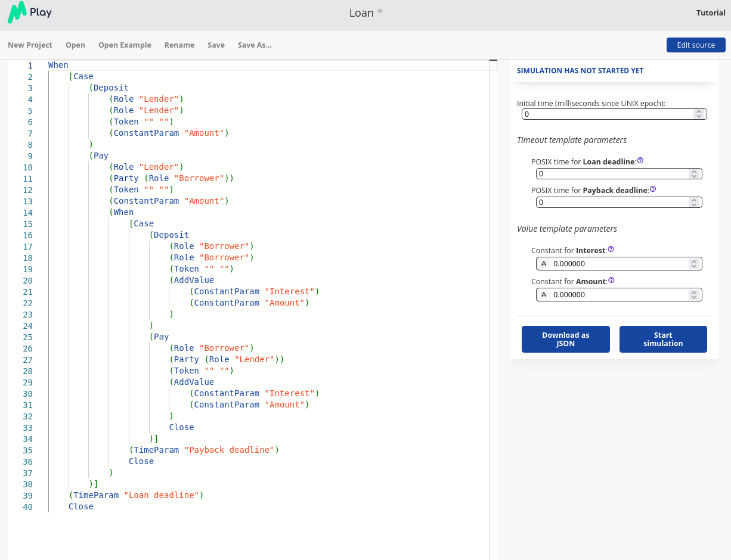Click New Project menu item
731x560 pixels.
click(30, 45)
